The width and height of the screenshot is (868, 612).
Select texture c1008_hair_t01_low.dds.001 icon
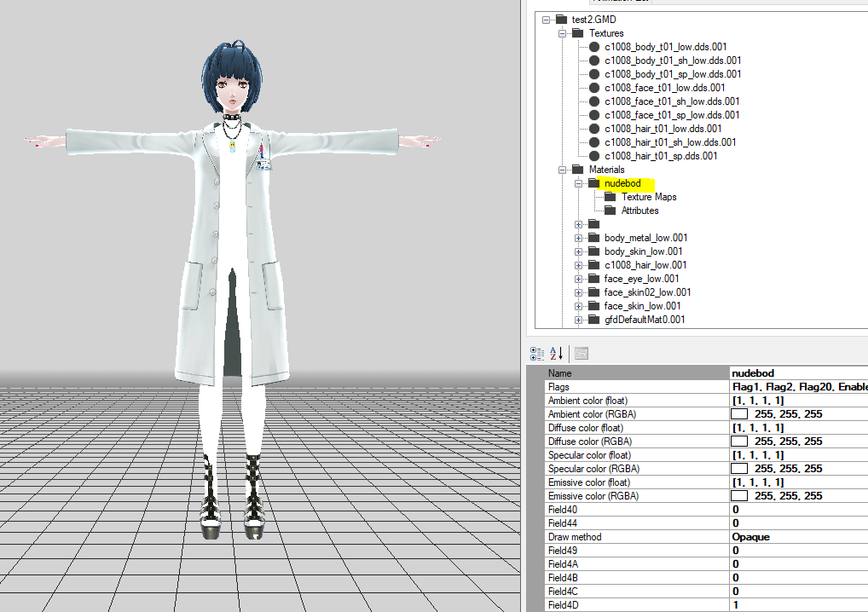click(594, 129)
